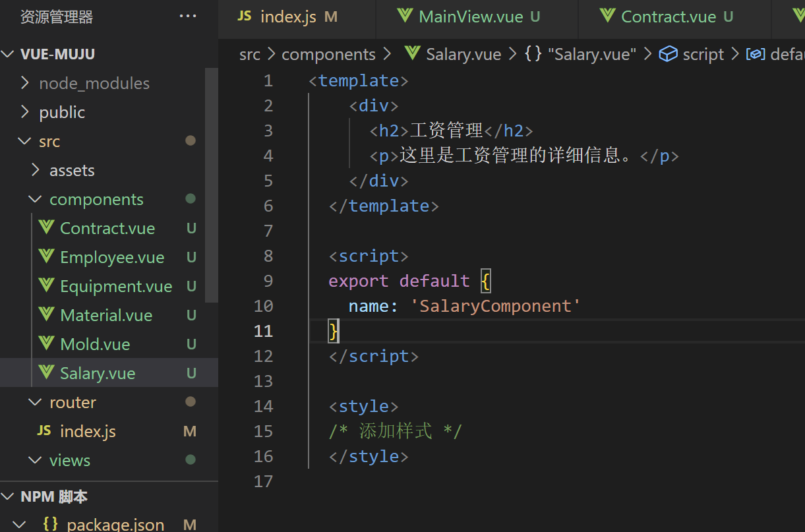
Task: Open Explorer more actions ellipsis menu
Action: [188, 16]
